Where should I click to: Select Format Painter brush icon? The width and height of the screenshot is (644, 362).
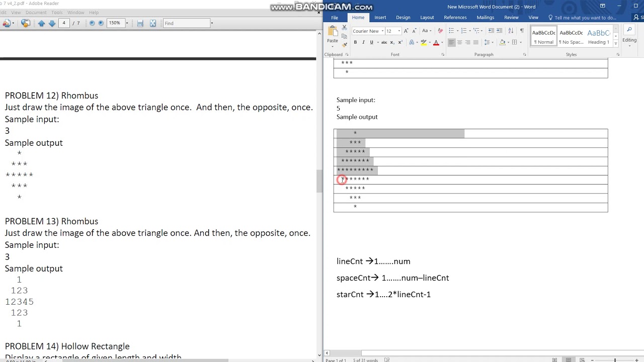345,45
